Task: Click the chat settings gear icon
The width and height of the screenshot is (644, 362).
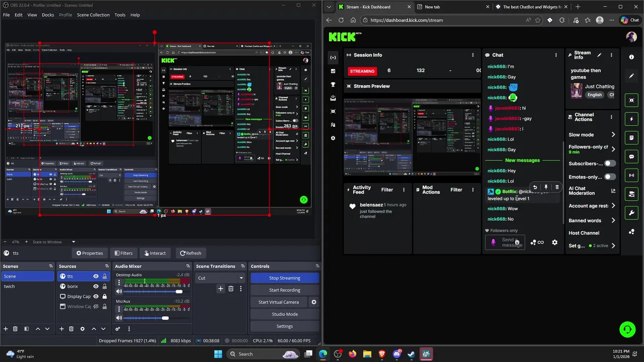Action: point(554,242)
